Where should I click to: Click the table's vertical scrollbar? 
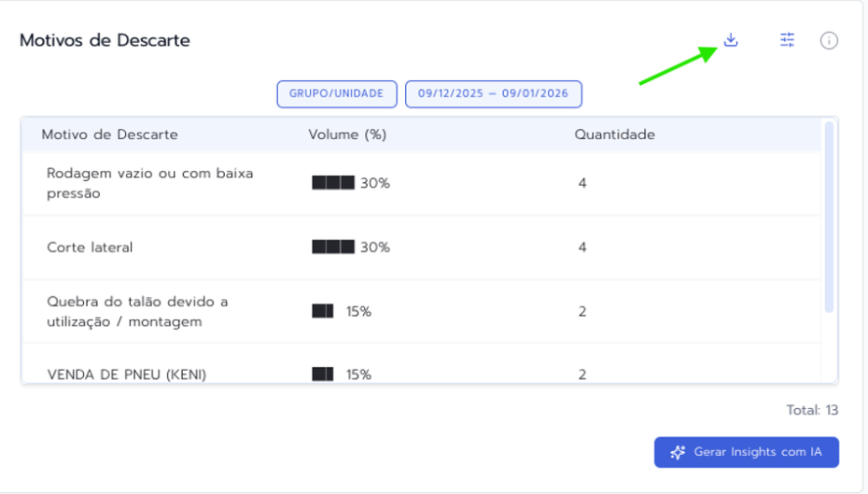tap(829, 217)
